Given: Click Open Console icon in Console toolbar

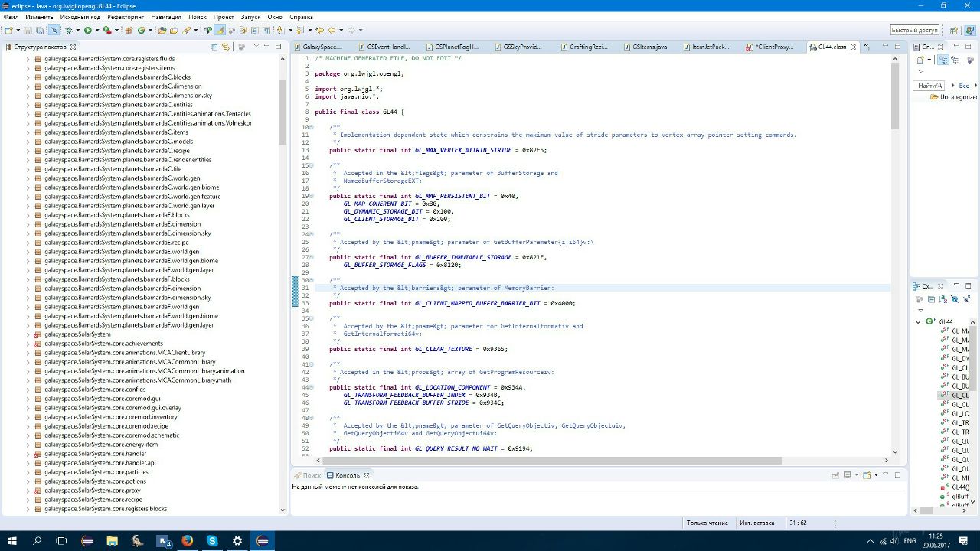Looking at the screenshot, I should tap(865, 475).
